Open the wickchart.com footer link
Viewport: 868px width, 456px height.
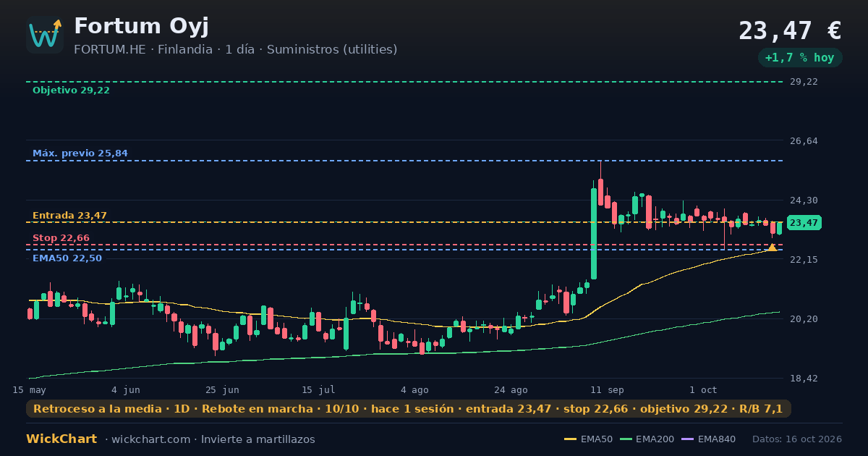[x=151, y=439]
